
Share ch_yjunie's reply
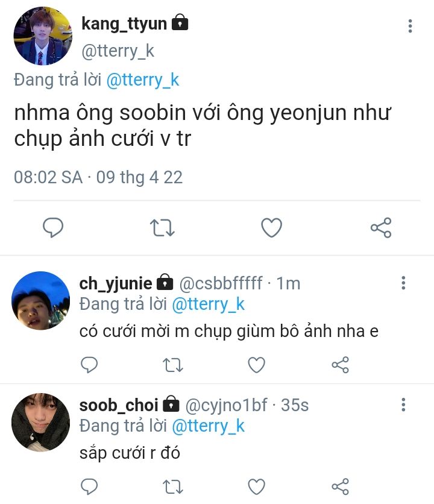(x=341, y=364)
